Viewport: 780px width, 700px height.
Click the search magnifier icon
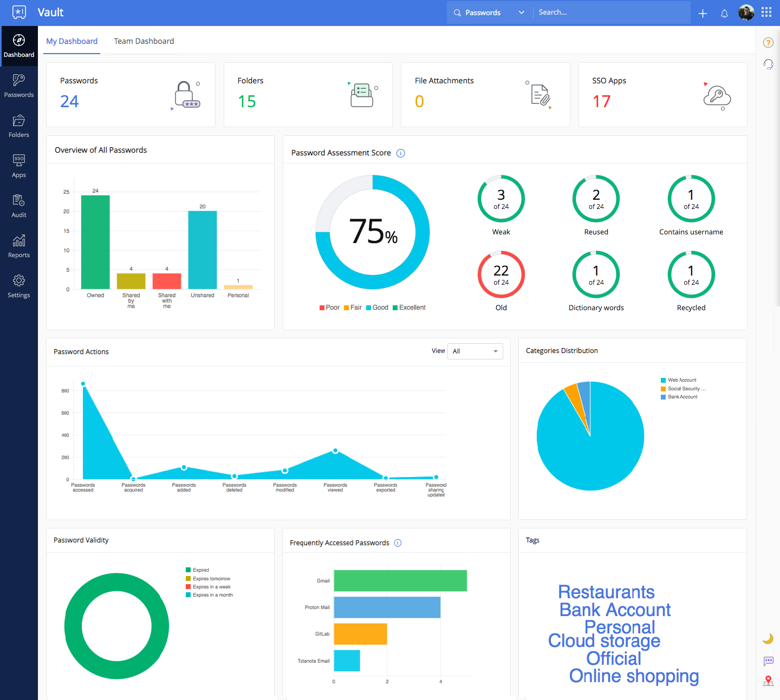pos(458,12)
